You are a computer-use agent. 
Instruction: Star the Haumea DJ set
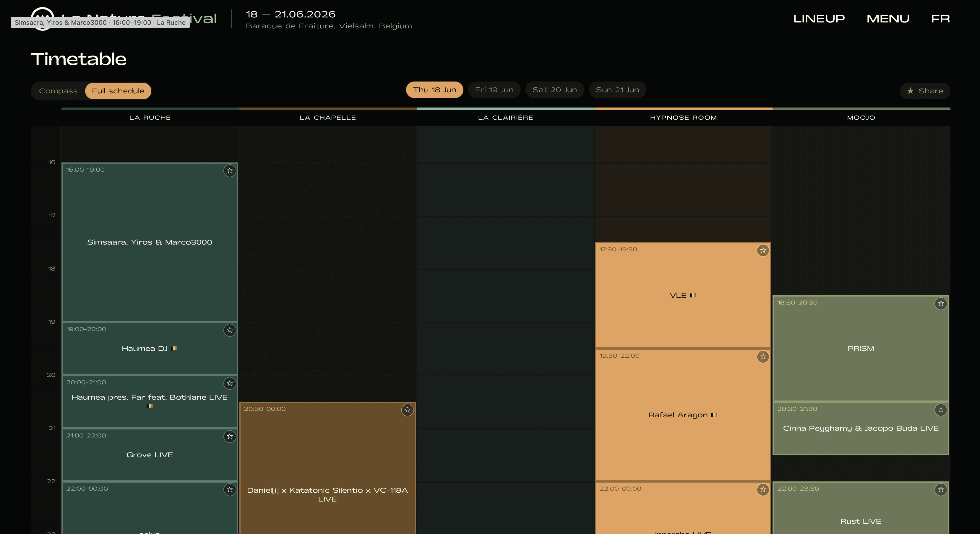coord(229,330)
